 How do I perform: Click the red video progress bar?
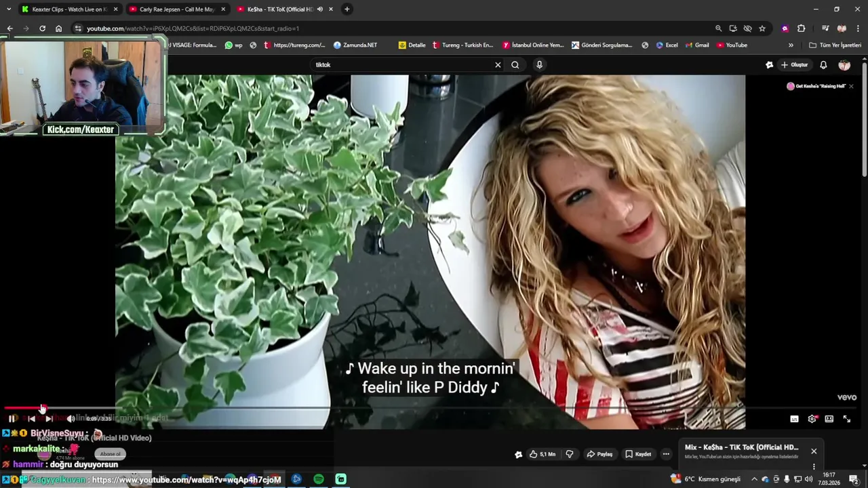pos(23,408)
